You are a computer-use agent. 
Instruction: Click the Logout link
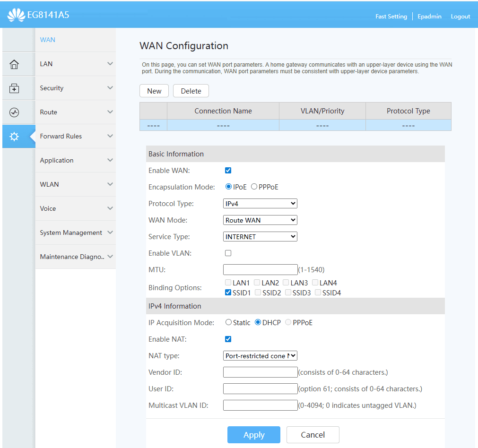click(460, 17)
